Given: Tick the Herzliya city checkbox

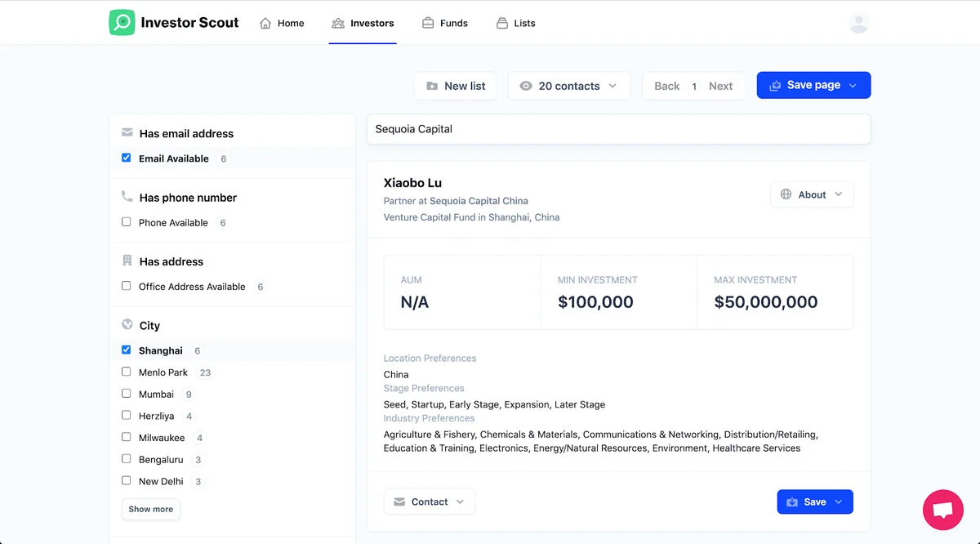Looking at the screenshot, I should (x=126, y=415).
